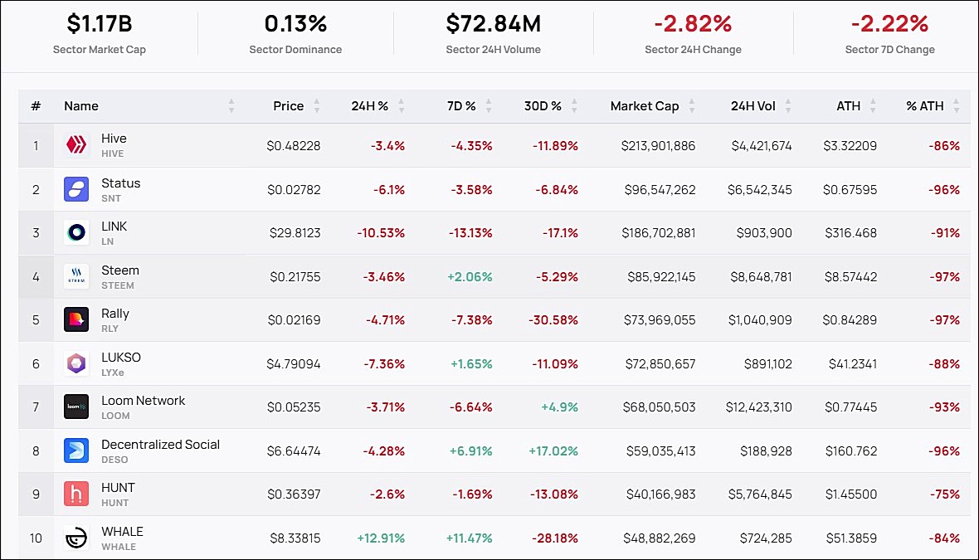979x560 pixels.
Task: Open the WHALE coin page
Action: tap(123, 531)
